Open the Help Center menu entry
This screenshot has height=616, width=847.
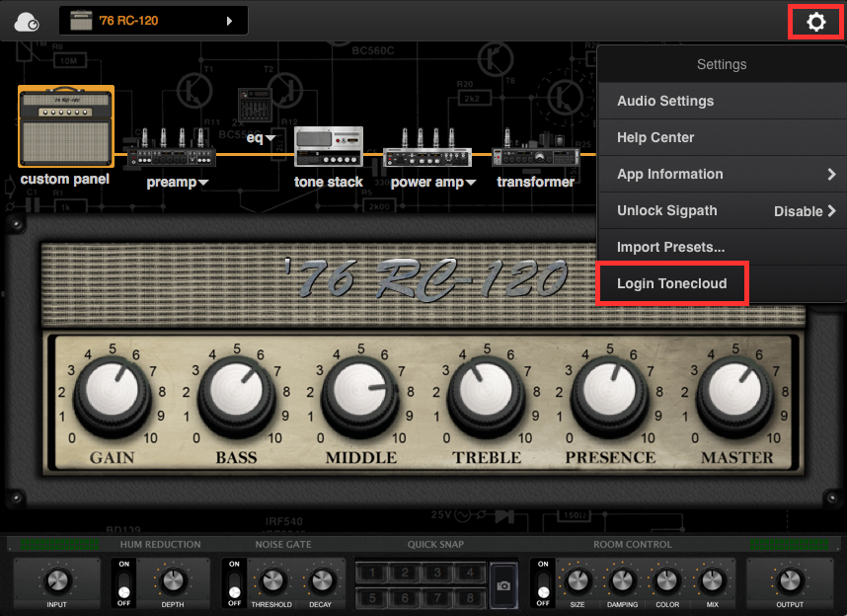pyautogui.click(x=723, y=138)
